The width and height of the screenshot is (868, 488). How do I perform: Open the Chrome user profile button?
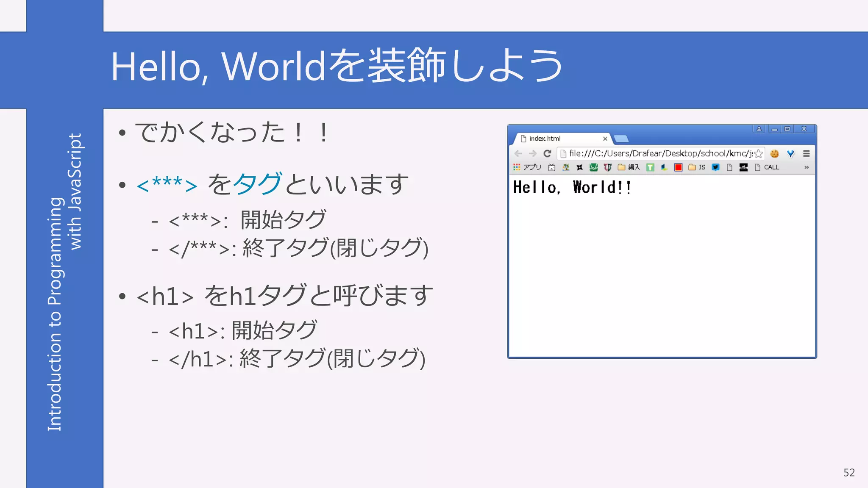(759, 129)
